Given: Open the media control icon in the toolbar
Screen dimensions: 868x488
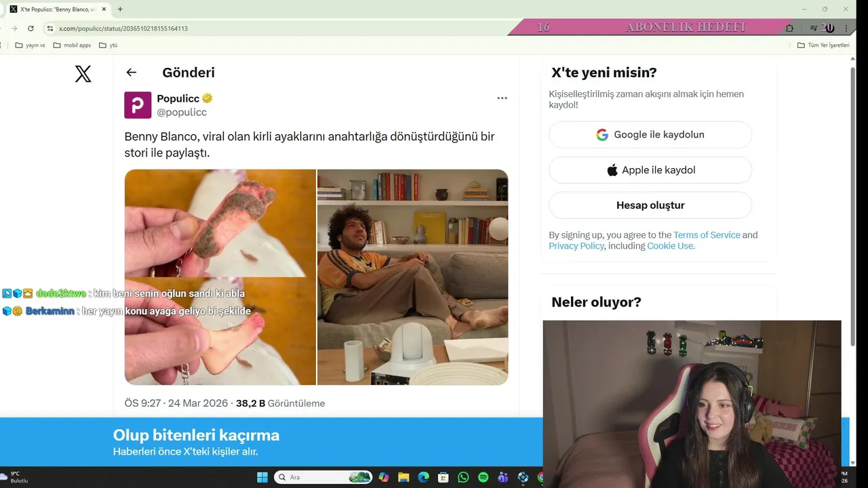Looking at the screenshot, I should pyautogui.click(x=814, y=28).
